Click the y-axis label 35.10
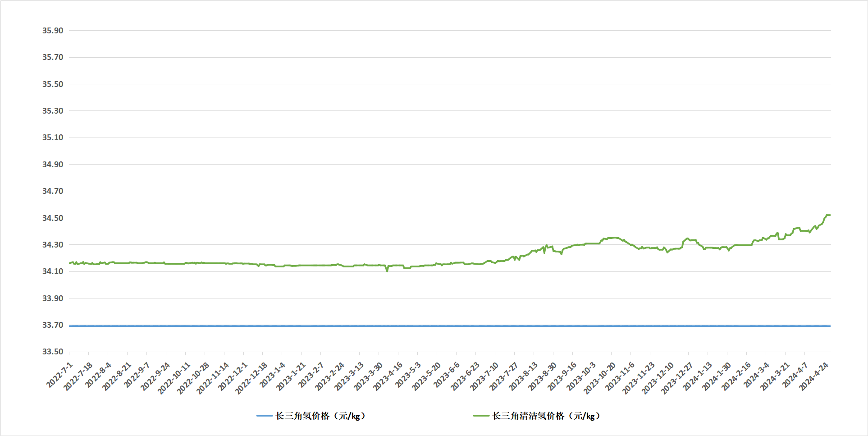 tap(53, 138)
